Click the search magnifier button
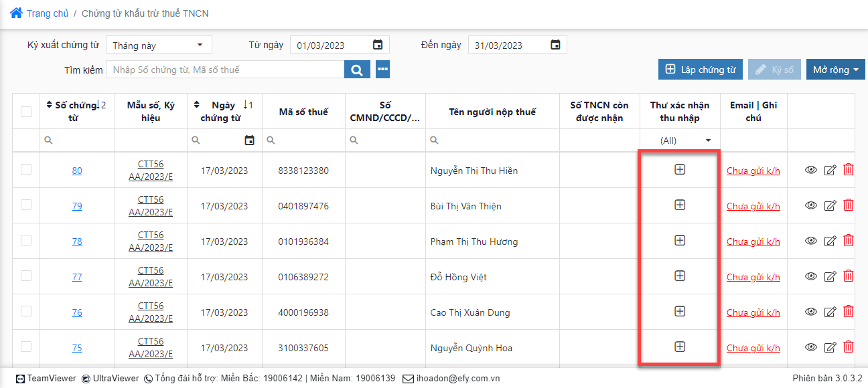The image size is (868, 388). click(357, 70)
